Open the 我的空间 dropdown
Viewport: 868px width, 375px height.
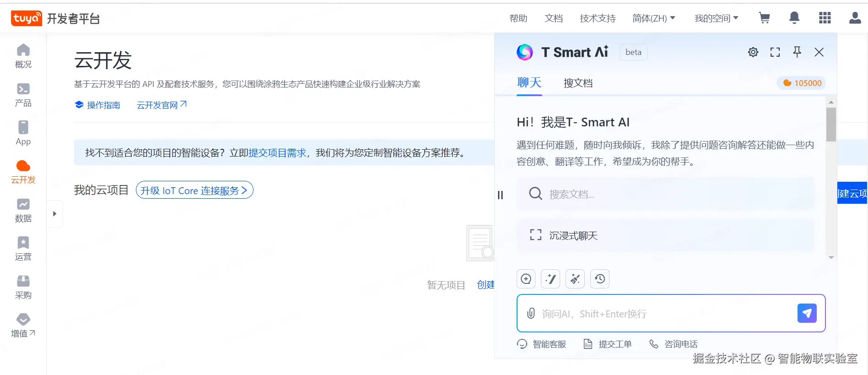tap(716, 18)
